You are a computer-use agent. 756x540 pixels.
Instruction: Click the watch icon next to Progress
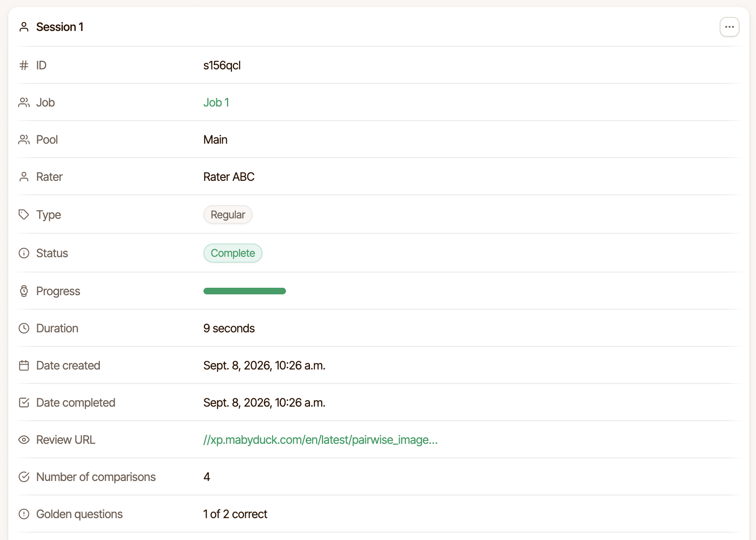pyautogui.click(x=24, y=291)
